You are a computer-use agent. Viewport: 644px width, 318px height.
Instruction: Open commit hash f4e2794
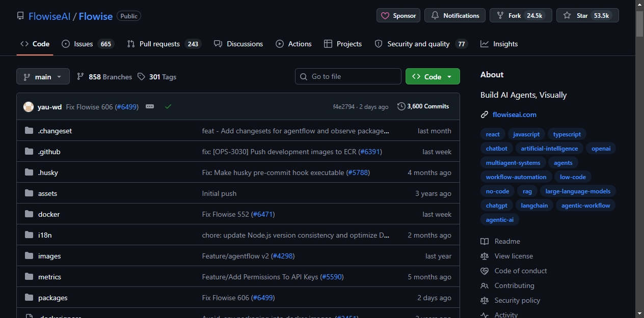(344, 107)
